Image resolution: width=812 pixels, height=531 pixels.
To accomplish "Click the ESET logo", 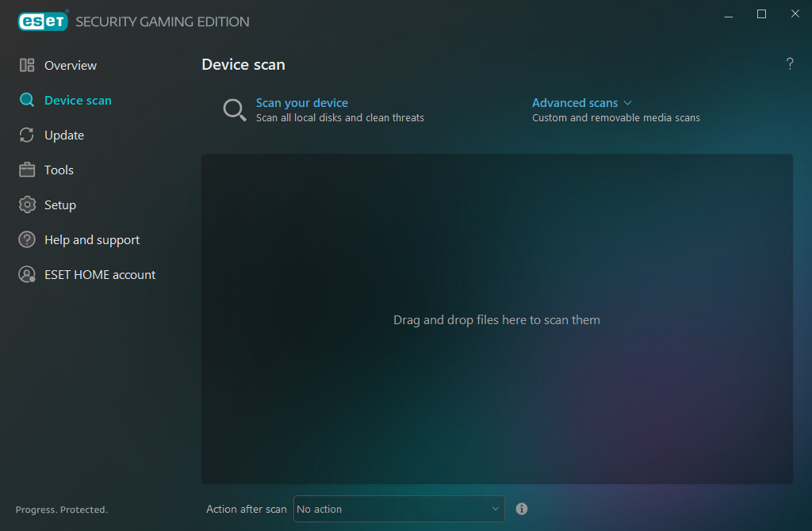I will pyautogui.click(x=43, y=21).
